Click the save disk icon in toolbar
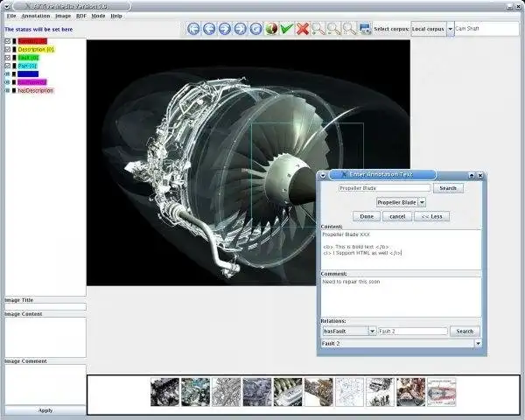Image resolution: width=525 pixels, height=420 pixels. tap(364, 29)
